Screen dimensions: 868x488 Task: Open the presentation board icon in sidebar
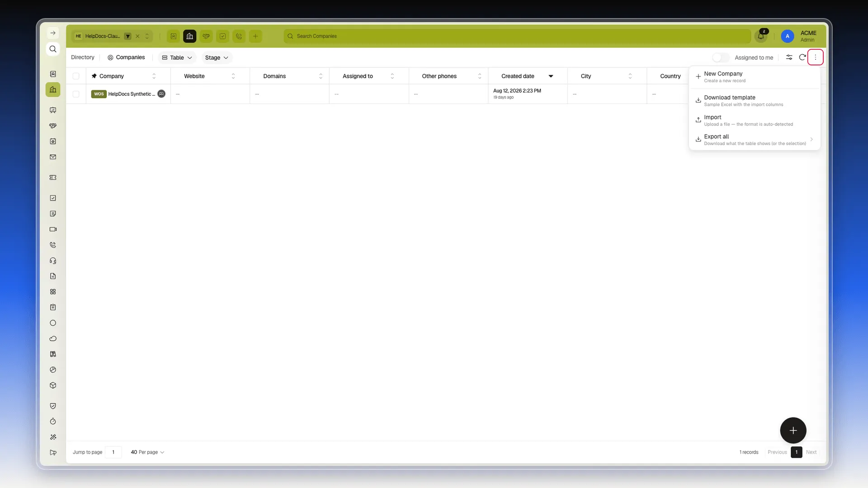(x=53, y=110)
